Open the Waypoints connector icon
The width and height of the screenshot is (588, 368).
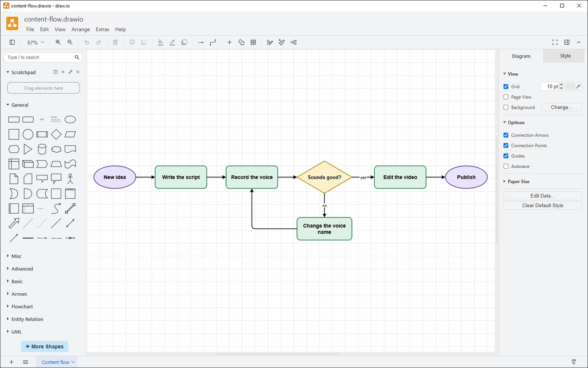click(x=213, y=42)
